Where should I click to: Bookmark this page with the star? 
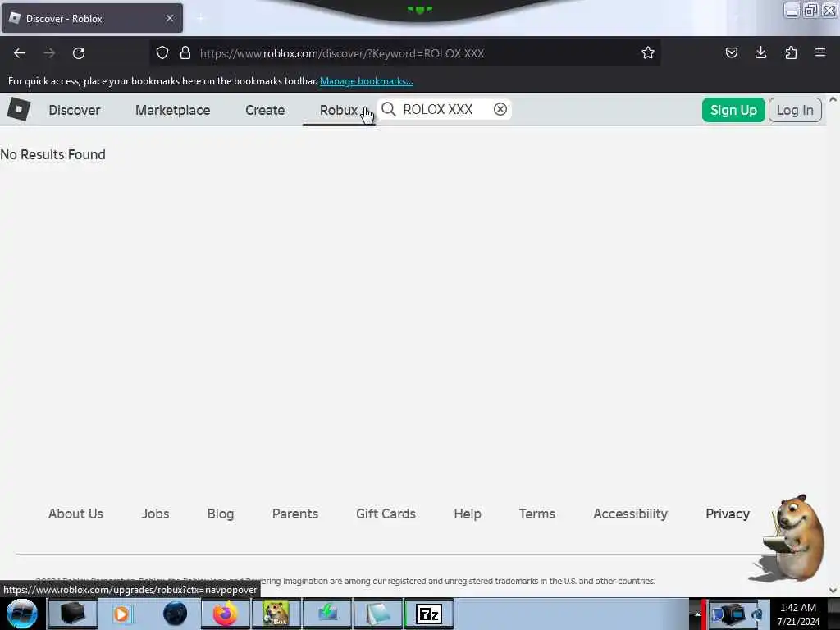tap(648, 53)
